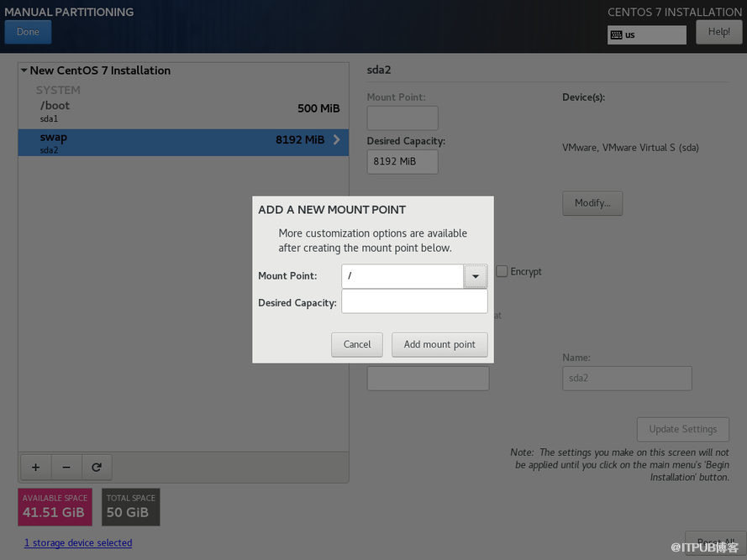Viewport: 747px width, 560px height.
Task: Open the Help! button
Action: [718, 32]
